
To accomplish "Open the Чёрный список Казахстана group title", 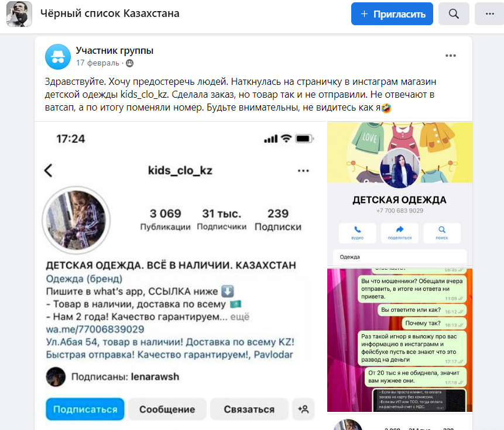I will [x=110, y=13].
